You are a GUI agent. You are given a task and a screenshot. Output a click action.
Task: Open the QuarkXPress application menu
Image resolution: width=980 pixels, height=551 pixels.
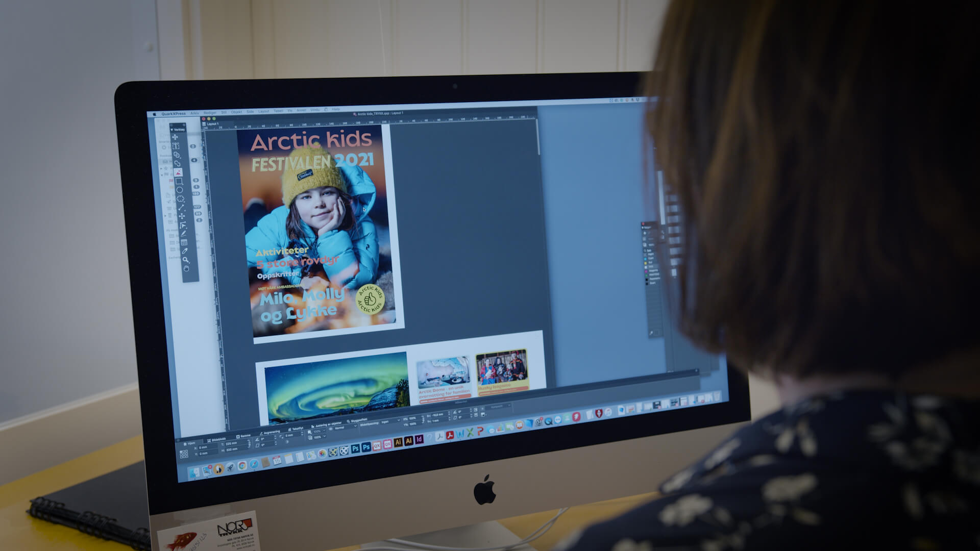pyautogui.click(x=174, y=114)
